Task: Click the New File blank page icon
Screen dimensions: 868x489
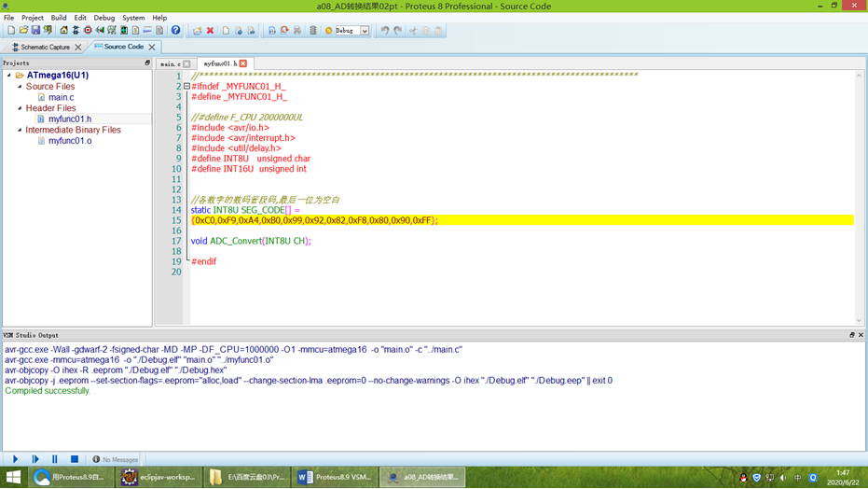Action: [226, 31]
